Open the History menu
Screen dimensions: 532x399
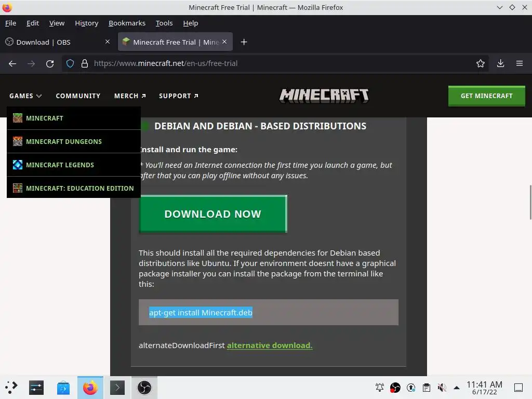click(x=87, y=23)
